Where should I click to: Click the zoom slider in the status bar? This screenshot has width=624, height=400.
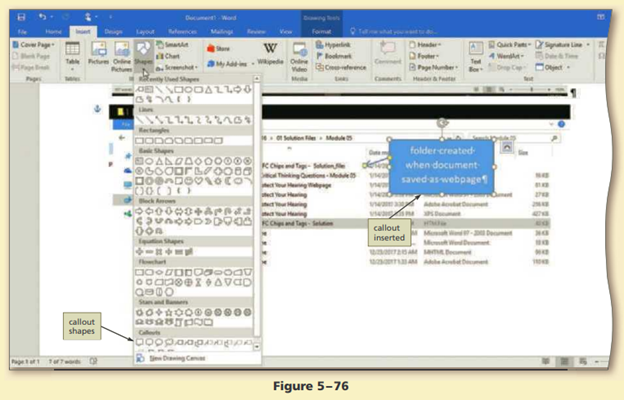tap(603, 361)
